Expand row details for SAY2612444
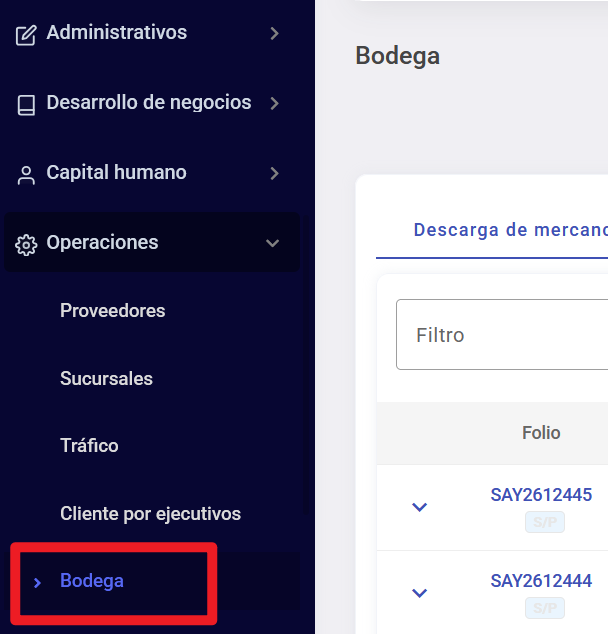Viewport: 608px width, 634px height. 419,593
